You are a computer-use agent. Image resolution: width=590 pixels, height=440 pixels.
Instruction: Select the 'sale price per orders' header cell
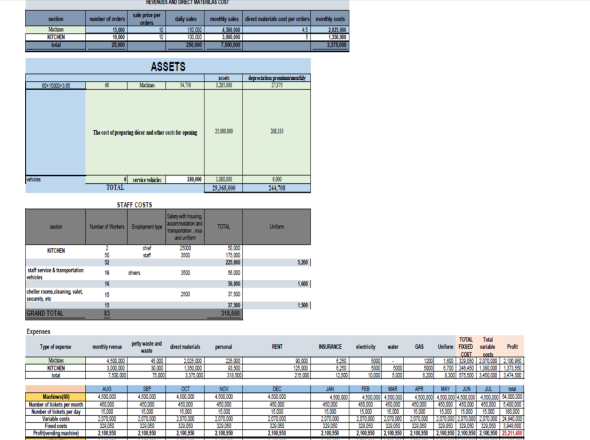pyautogui.click(x=146, y=18)
